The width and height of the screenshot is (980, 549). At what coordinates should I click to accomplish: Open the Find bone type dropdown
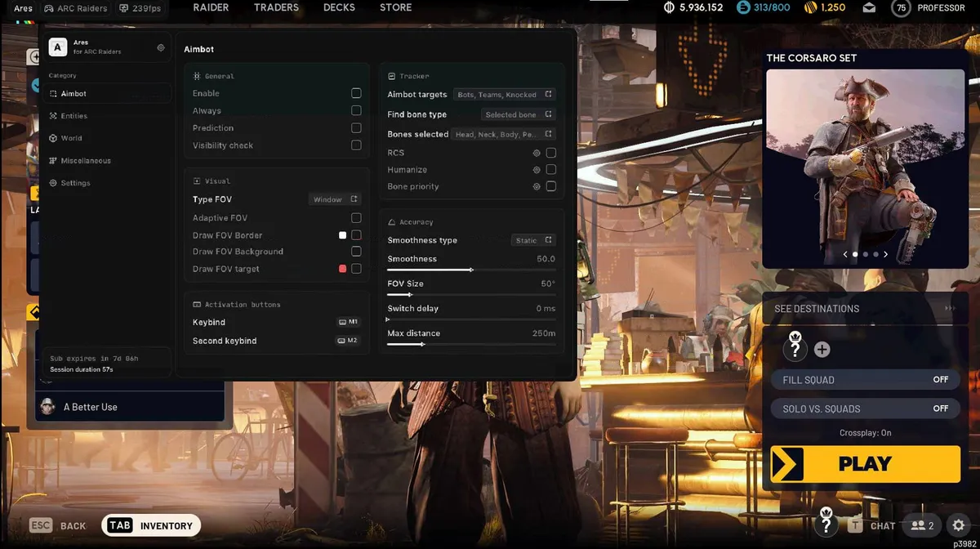click(x=518, y=115)
